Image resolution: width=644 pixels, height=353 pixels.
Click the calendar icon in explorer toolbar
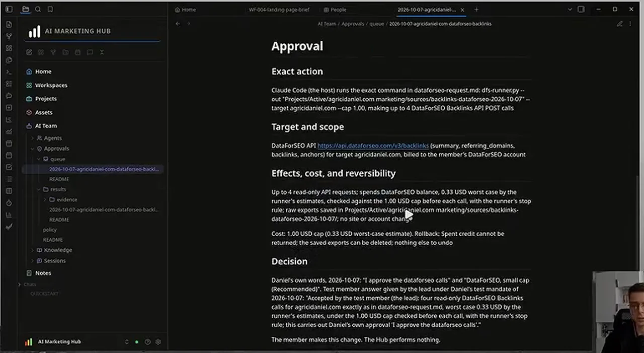coord(77,52)
